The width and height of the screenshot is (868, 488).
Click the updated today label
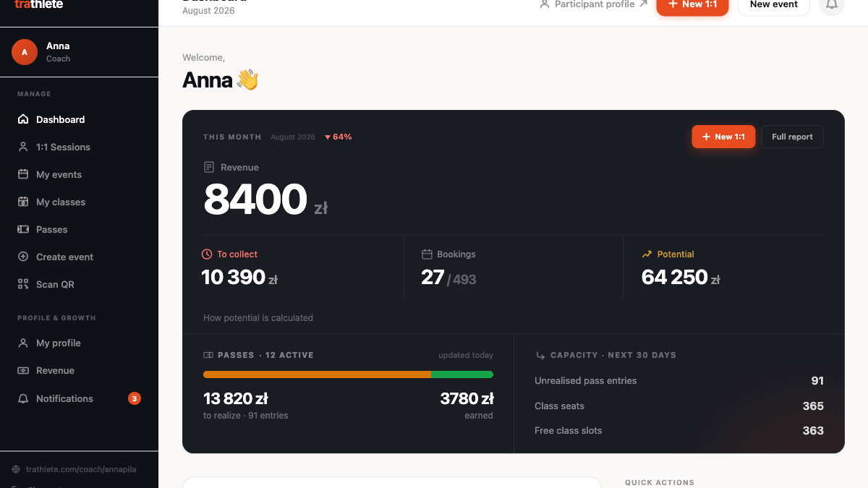[466, 355]
